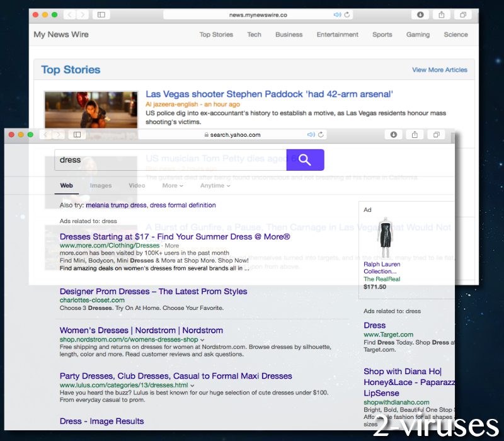
Task: Select Sports in the news navigation menu
Action: tap(382, 35)
